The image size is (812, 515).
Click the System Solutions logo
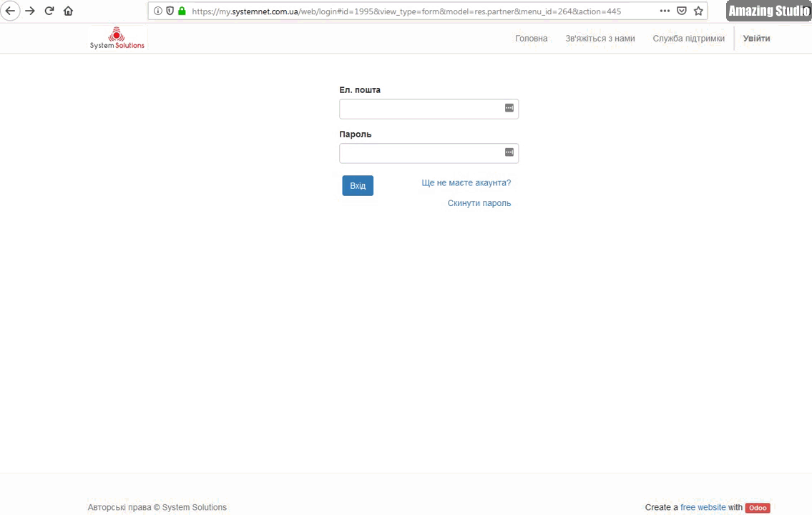(117, 38)
